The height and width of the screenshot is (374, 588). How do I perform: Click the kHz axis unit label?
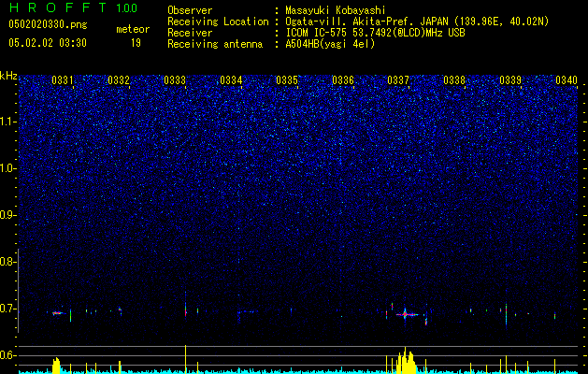pos(8,76)
